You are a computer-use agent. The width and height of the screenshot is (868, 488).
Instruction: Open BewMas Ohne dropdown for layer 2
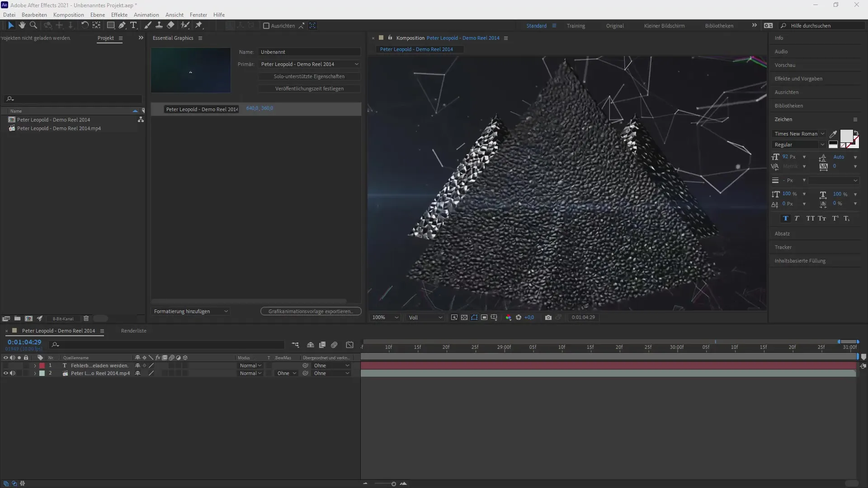pos(287,373)
